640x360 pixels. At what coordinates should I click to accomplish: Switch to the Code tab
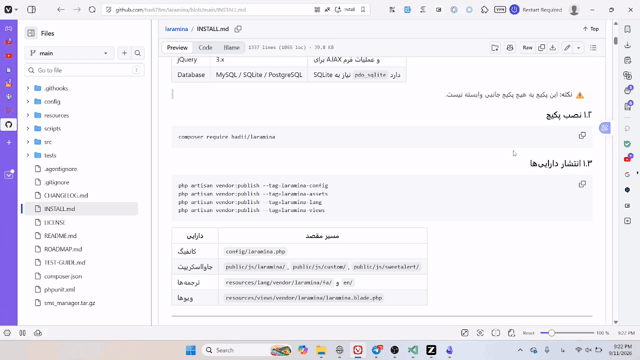[205, 48]
